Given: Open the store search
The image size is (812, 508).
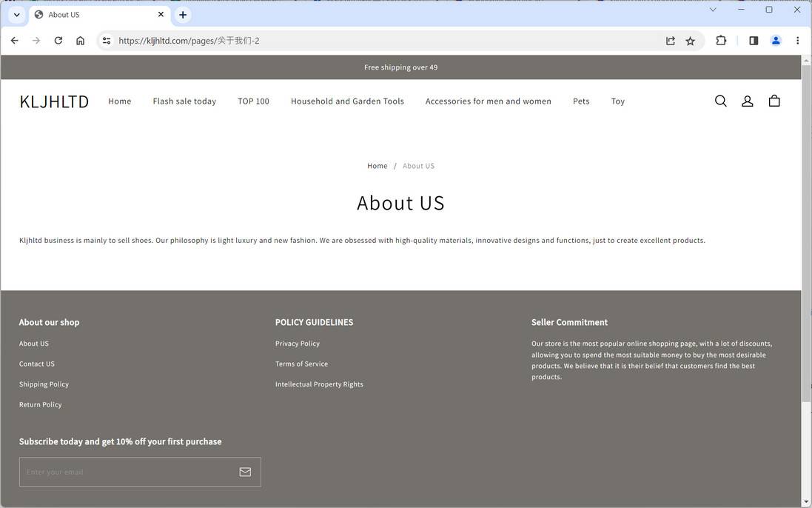Looking at the screenshot, I should tap(719, 100).
